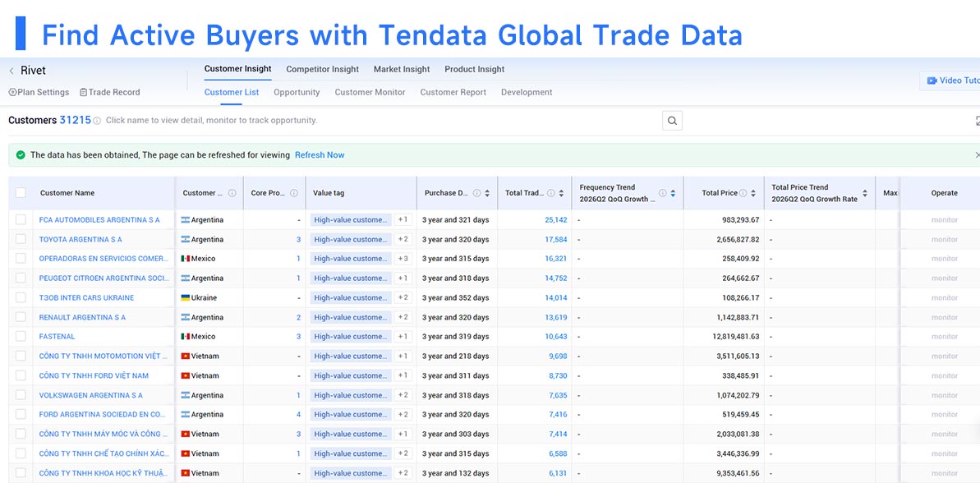The width and height of the screenshot is (980, 483).
Task: Open the Opportunity sub-tab
Action: 297,92
